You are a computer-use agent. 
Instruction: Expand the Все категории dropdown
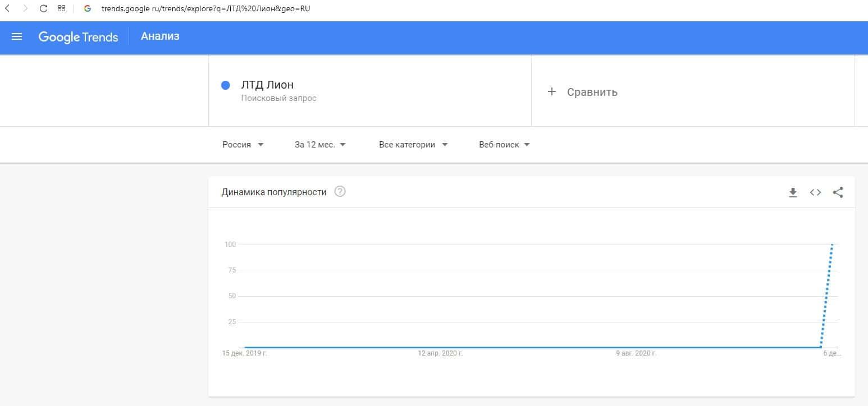pyautogui.click(x=413, y=145)
